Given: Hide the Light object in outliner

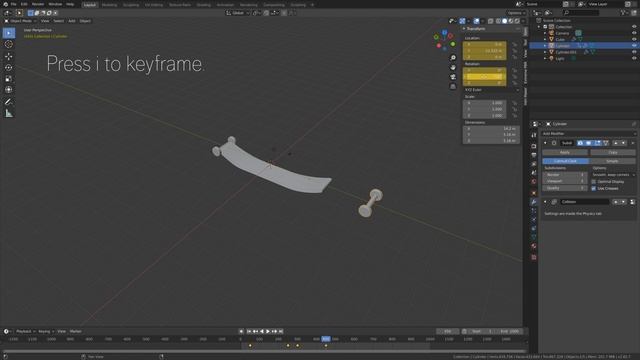Looking at the screenshot, I should (x=634, y=58).
